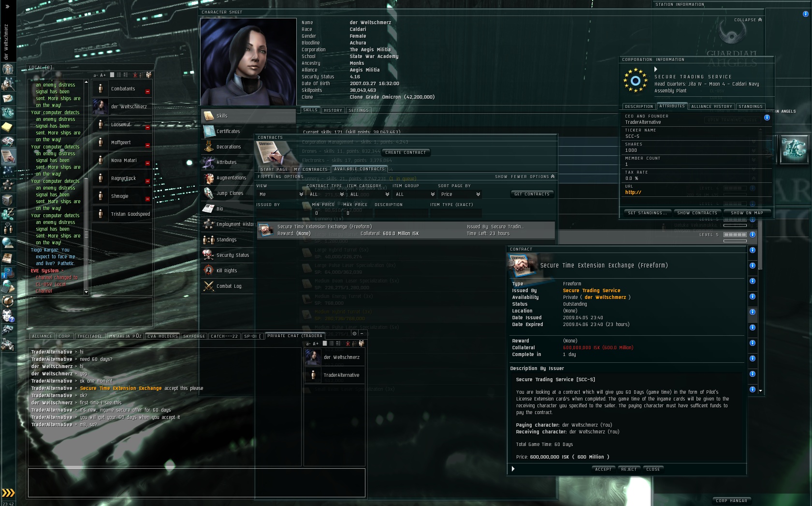The image size is (812, 506).
Task: Click the Local chat scrollbar down arrow
Action: point(86,292)
